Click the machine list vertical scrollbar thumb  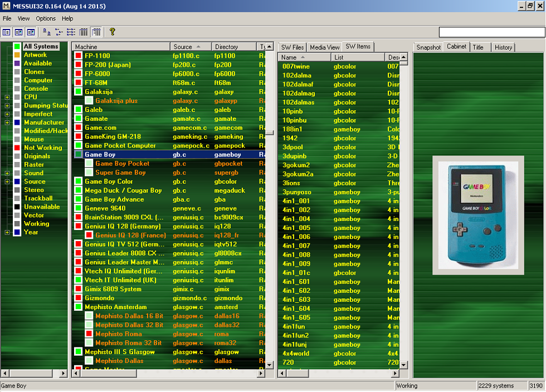pos(270,133)
